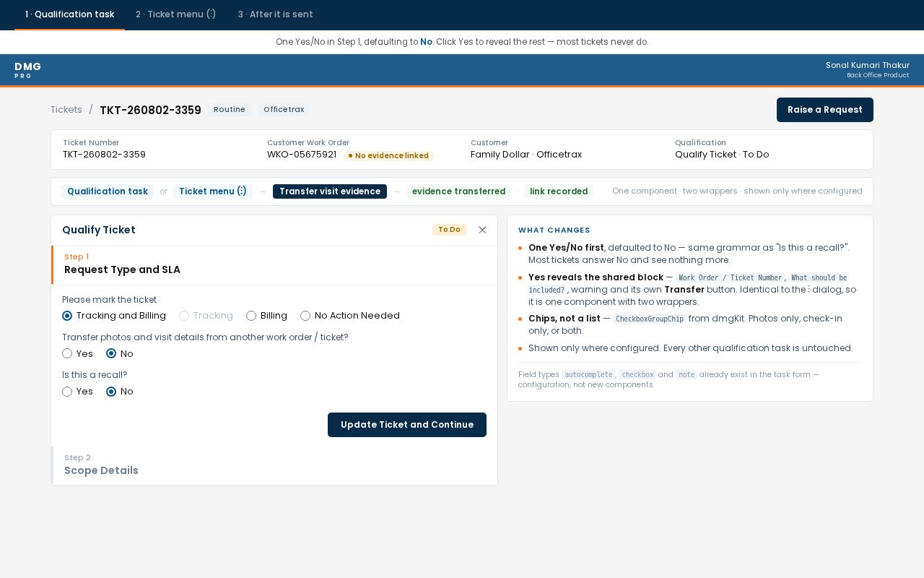Open the Ticket menu tab
This screenshot has width=924, height=578.
pyautogui.click(x=176, y=14)
